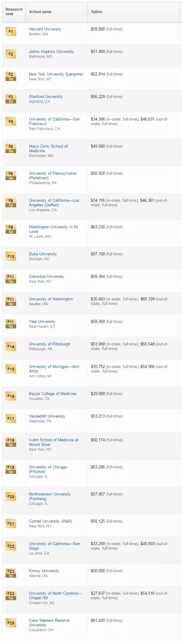This screenshot has width=182, height=644.
Task: Visit the Vanderbilt University page
Action: pyautogui.click(x=47, y=416)
